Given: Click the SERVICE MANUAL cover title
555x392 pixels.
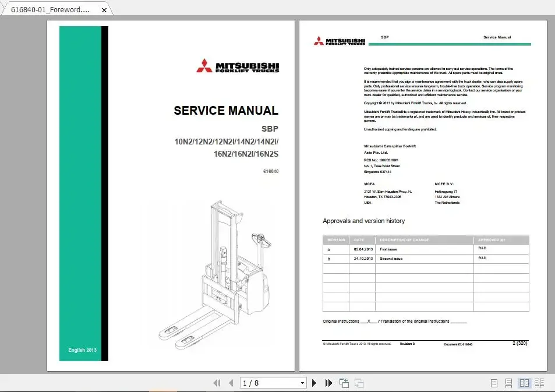Looking at the screenshot, I should [226, 110].
